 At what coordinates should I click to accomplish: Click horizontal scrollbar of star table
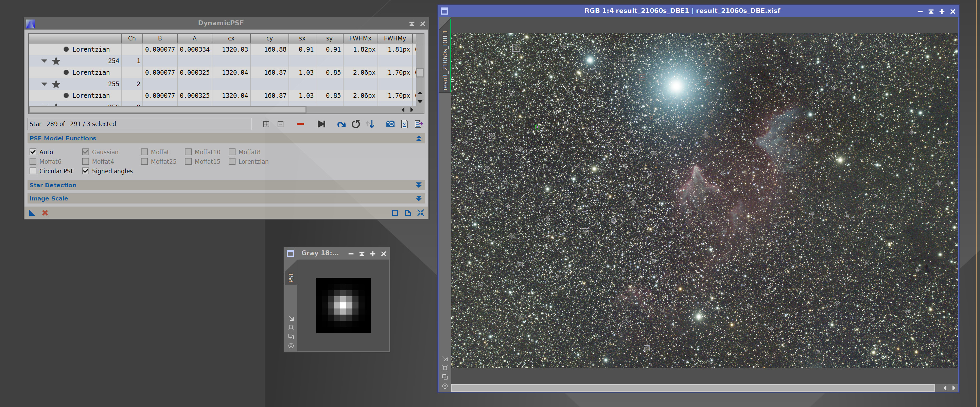coord(168,110)
